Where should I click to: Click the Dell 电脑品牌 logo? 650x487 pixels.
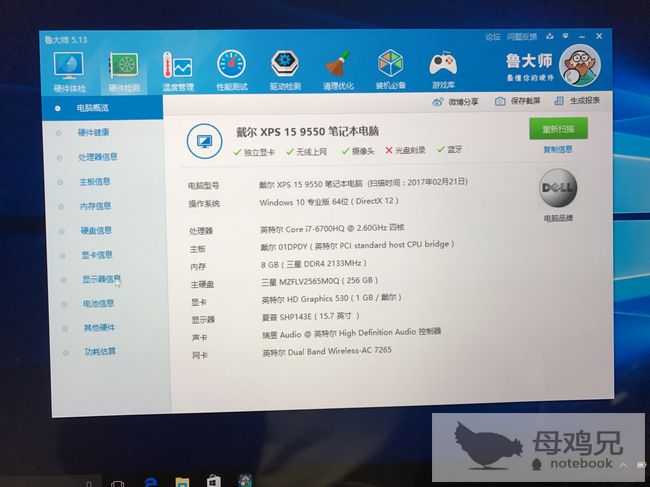(x=558, y=188)
